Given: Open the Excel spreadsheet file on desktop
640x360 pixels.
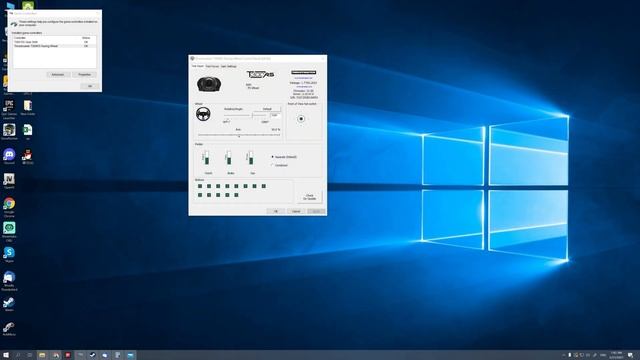Looking at the screenshot, I should pyautogui.click(x=27, y=131).
